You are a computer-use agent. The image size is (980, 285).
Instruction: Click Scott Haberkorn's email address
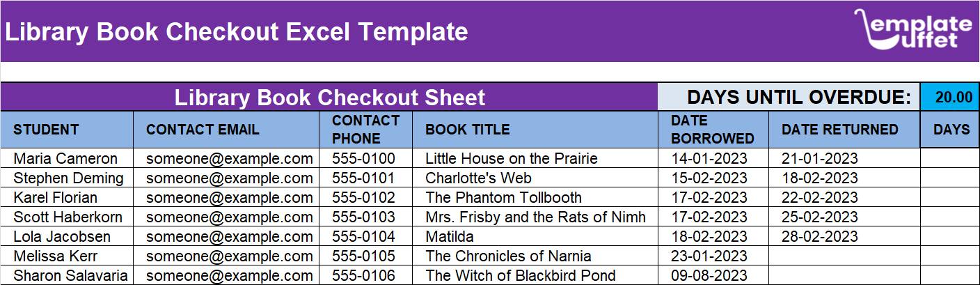229,217
